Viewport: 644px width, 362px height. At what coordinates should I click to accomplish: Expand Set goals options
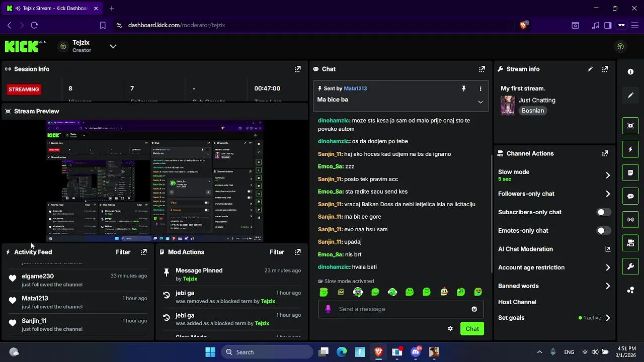pyautogui.click(x=608, y=318)
